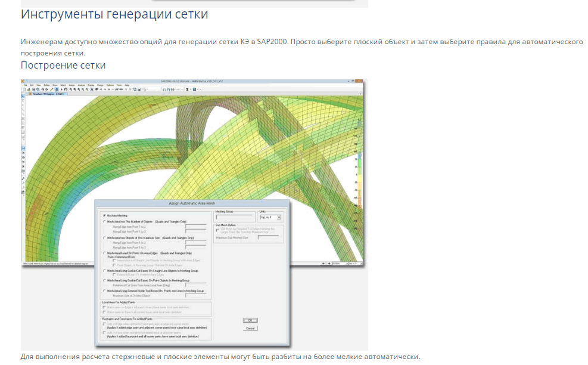Choose Mesh Area Into Objects of This Maximum Size
The width and height of the screenshot is (588, 365).
pos(105,238)
